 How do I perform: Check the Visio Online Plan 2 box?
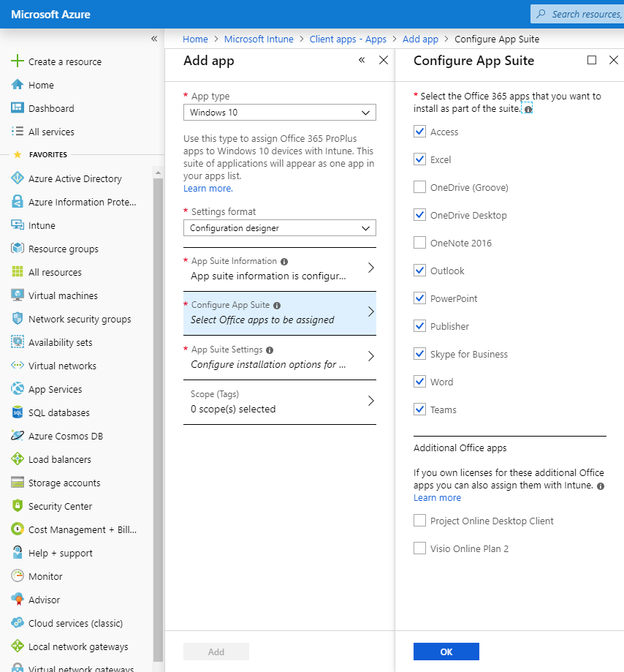(x=419, y=548)
